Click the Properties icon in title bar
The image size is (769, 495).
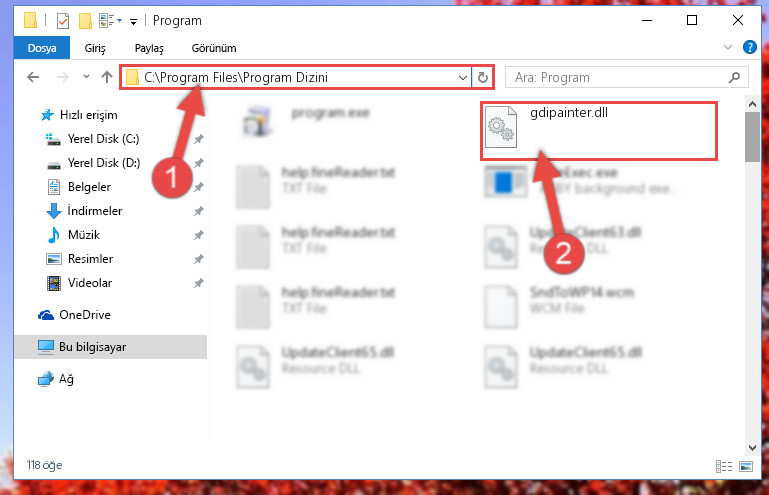coord(63,21)
